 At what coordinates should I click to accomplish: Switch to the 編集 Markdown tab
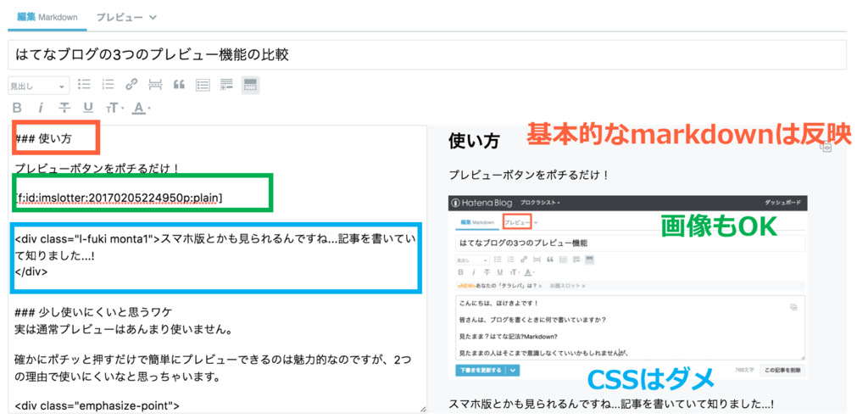47,17
